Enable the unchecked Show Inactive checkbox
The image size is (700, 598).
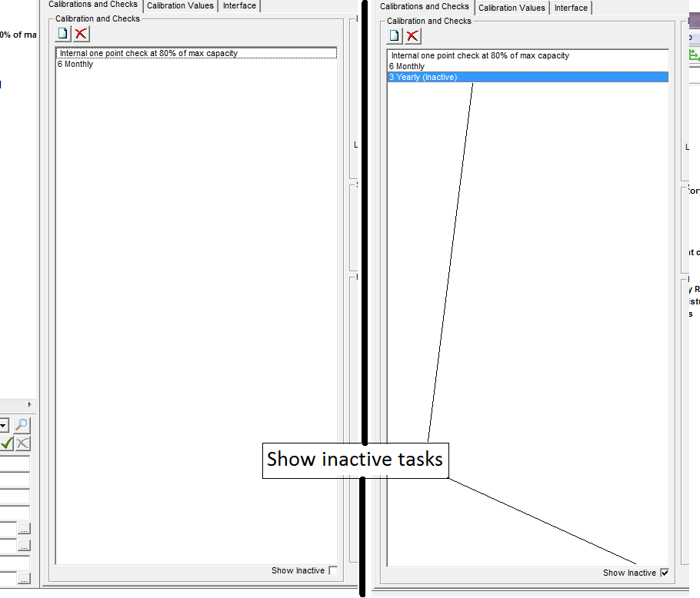pyautogui.click(x=332, y=570)
